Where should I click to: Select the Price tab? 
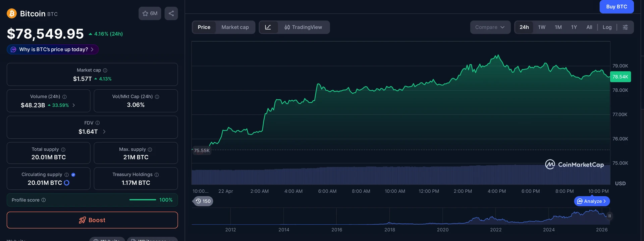[204, 27]
